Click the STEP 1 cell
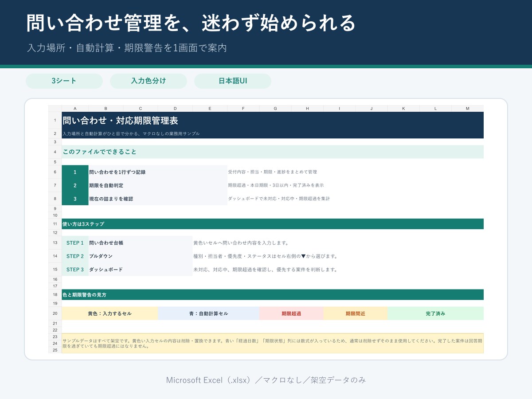Image resolution: width=532 pixels, height=399 pixels. [x=75, y=243]
